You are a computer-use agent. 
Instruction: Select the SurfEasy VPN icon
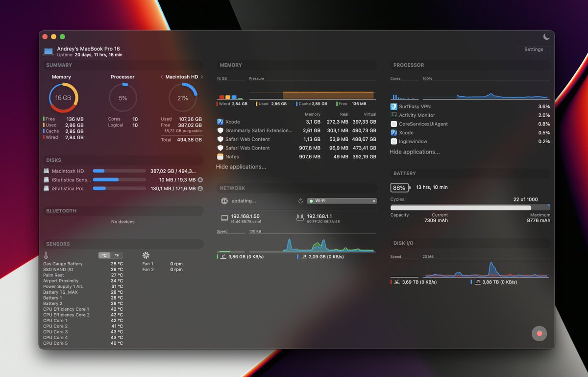coord(393,106)
